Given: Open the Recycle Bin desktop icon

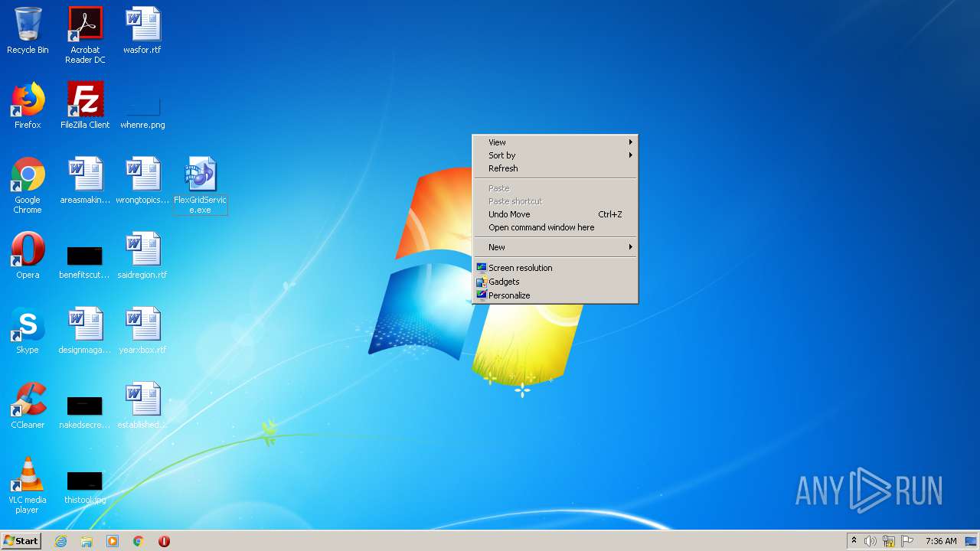Looking at the screenshot, I should click(28, 31).
